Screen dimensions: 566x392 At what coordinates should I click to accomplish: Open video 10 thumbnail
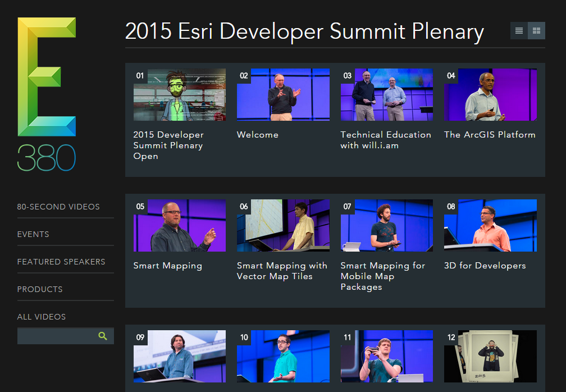click(x=283, y=356)
